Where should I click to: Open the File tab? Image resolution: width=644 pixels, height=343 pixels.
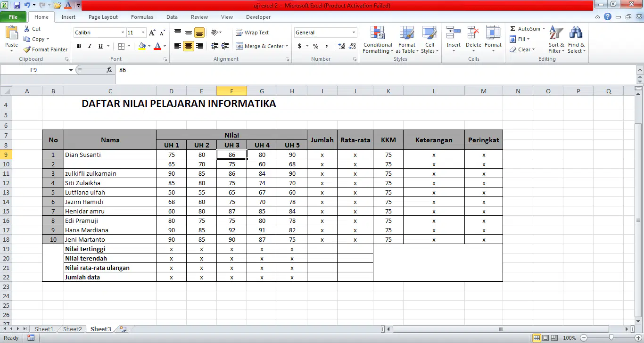coord(13,17)
